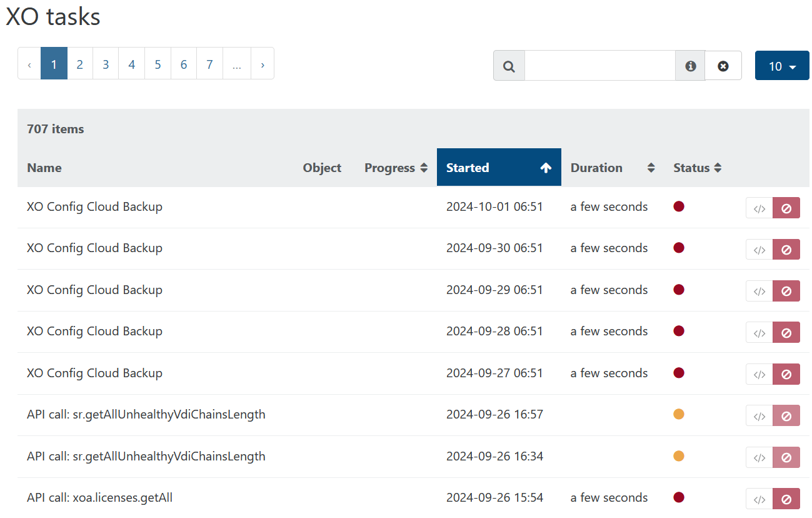The width and height of the screenshot is (812, 518).
Task: Go to the previous page with the left arrow
Action: (29, 64)
